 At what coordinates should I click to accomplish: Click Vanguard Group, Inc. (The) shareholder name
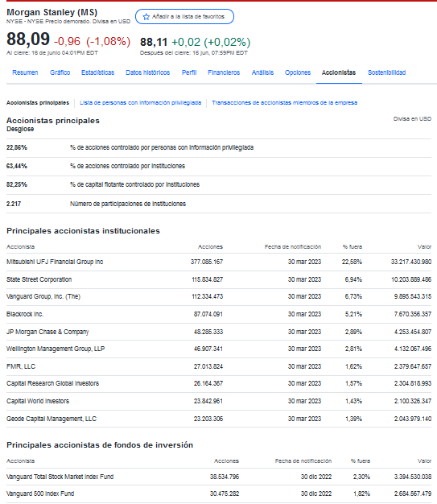pyautogui.click(x=43, y=296)
